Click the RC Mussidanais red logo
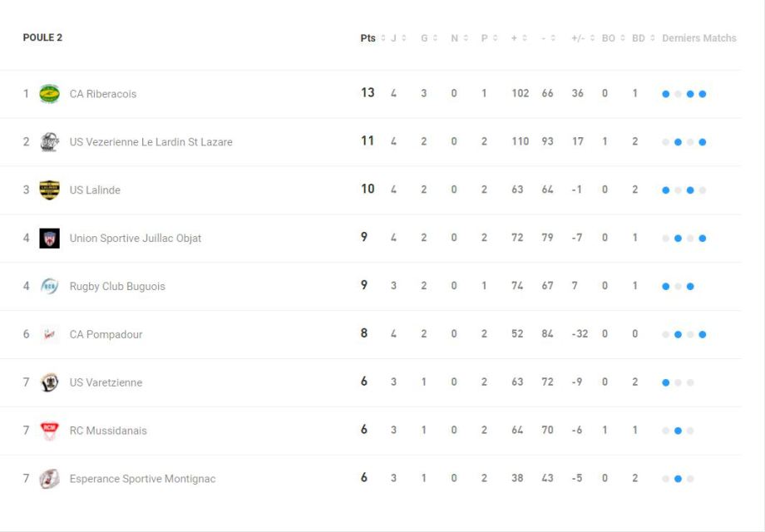This screenshot has width=765, height=532. pos(49,431)
